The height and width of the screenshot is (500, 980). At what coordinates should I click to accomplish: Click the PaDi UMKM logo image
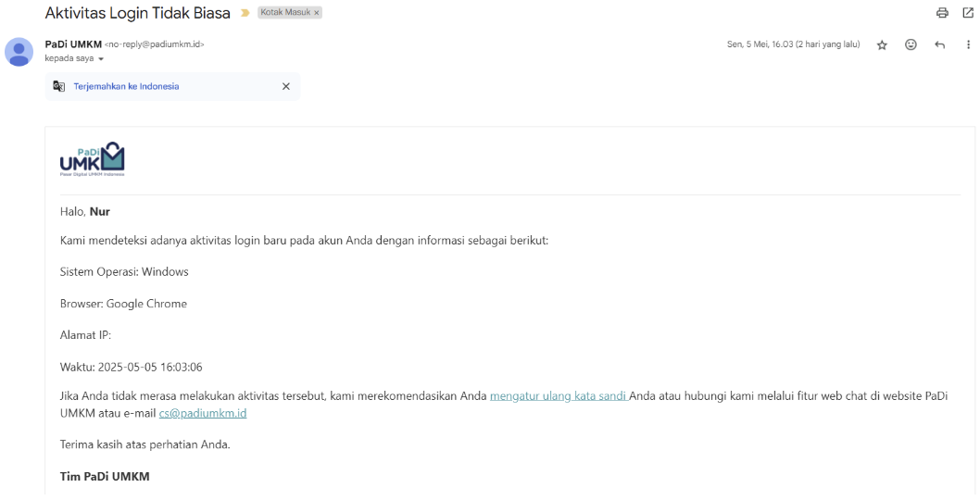(92, 158)
